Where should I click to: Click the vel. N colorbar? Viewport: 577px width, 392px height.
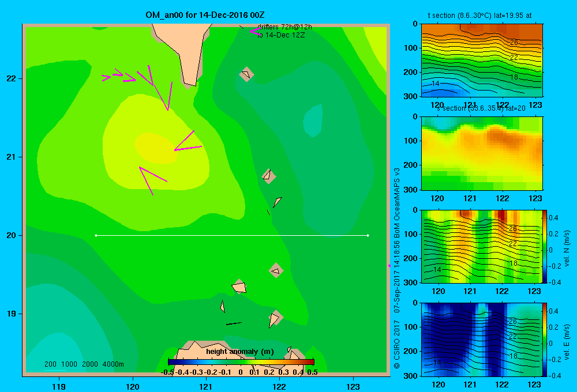[x=545, y=246]
